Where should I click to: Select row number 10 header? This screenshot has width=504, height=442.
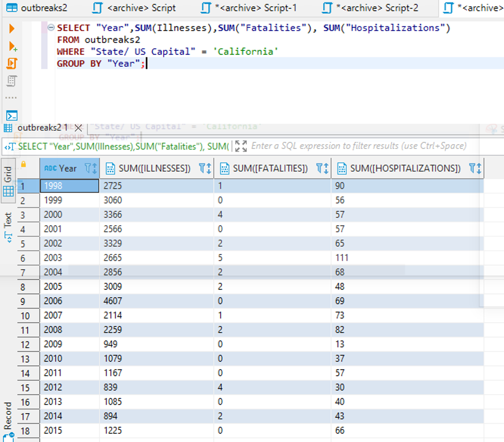point(28,316)
